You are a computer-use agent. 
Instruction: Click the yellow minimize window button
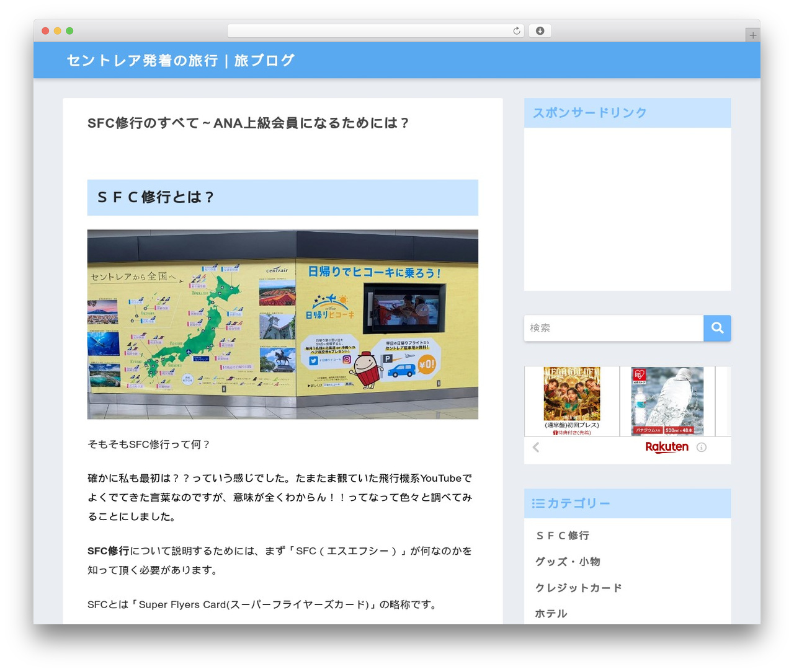pos(58,31)
